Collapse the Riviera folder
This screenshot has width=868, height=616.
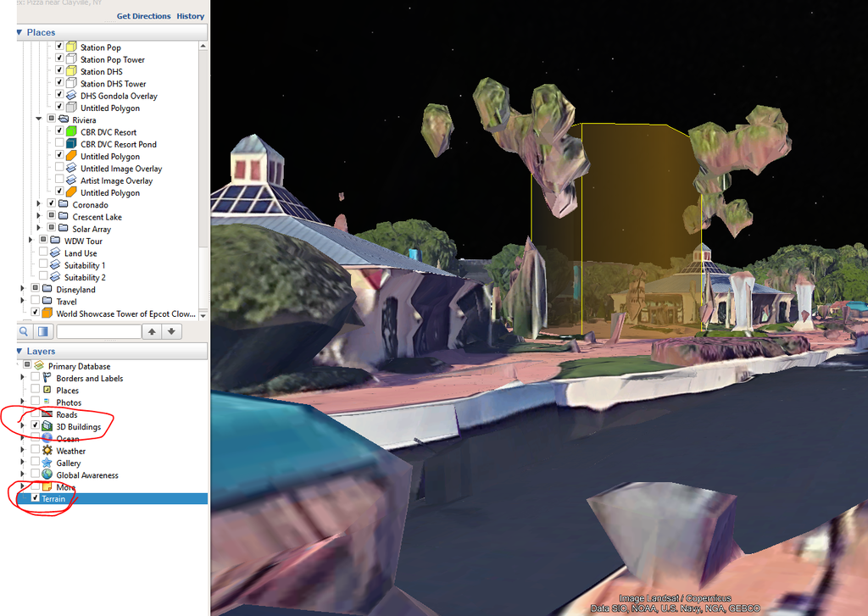tap(39, 119)
